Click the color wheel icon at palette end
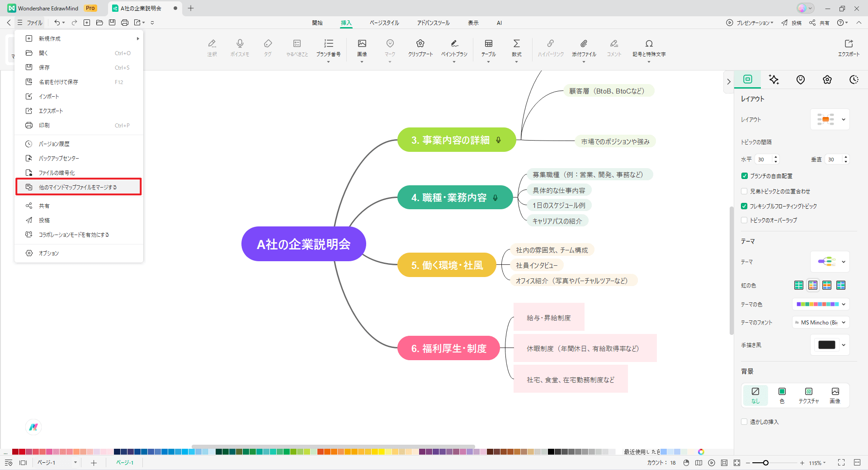This screenshot has height=470, width=868. [701, 451]
